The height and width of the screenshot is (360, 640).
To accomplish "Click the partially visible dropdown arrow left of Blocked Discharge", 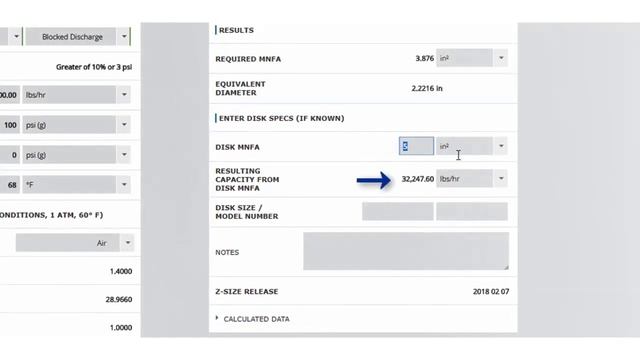I will [x=16, y=37].
